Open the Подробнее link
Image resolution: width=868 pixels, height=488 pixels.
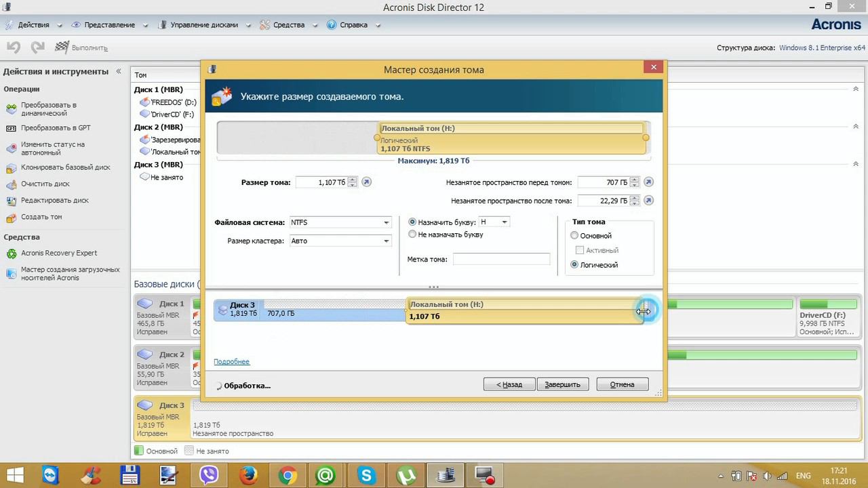click(x=232, y=362)
